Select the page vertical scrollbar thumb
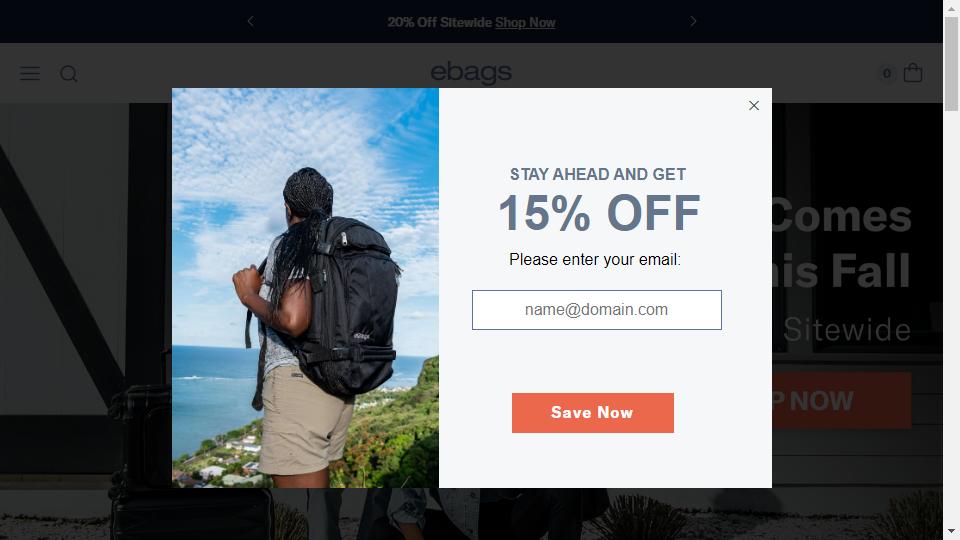This screenshot has height=540, width=960. coord(951,64)
